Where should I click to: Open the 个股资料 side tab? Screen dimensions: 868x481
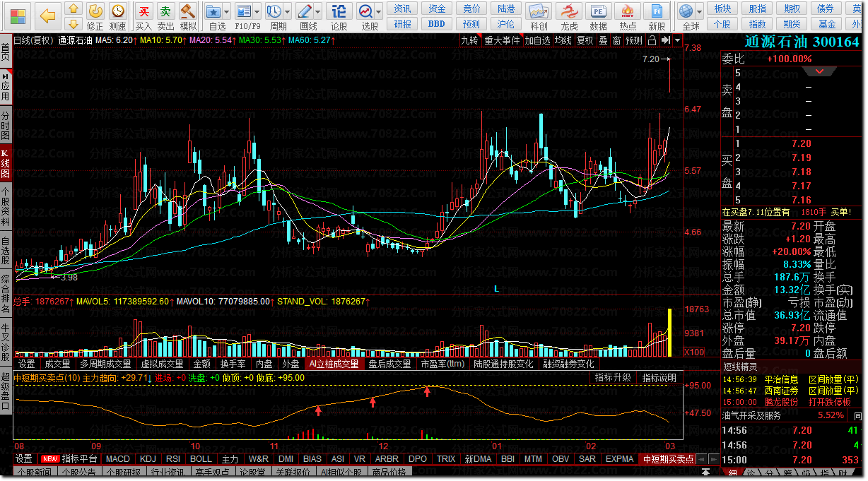[x=6, y=206]
